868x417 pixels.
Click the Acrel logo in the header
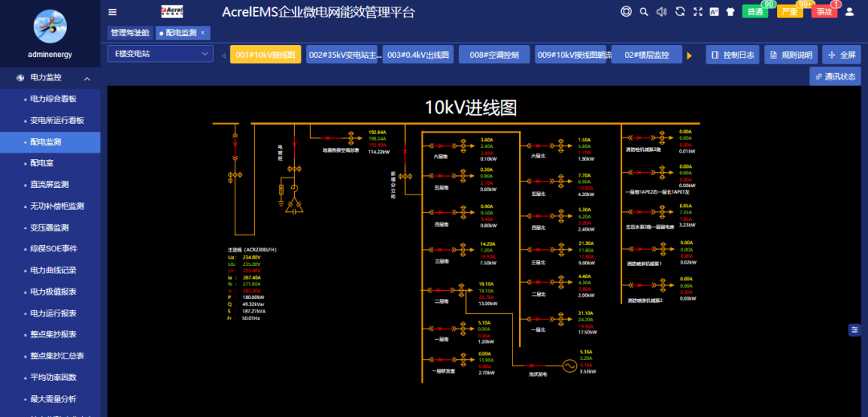click(x=172, y=11)
